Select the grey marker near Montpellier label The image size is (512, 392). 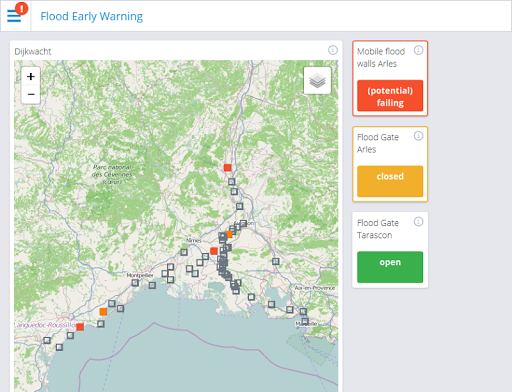point(135,283)
